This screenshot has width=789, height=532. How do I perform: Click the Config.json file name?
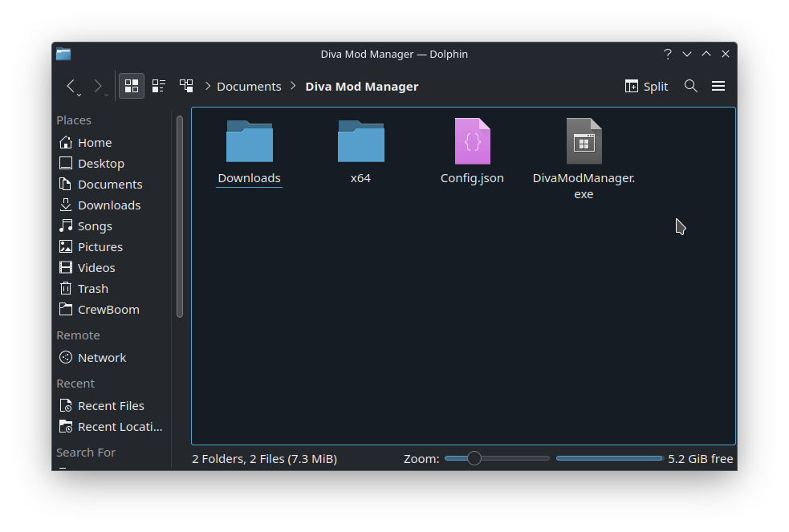coord(472,178)
